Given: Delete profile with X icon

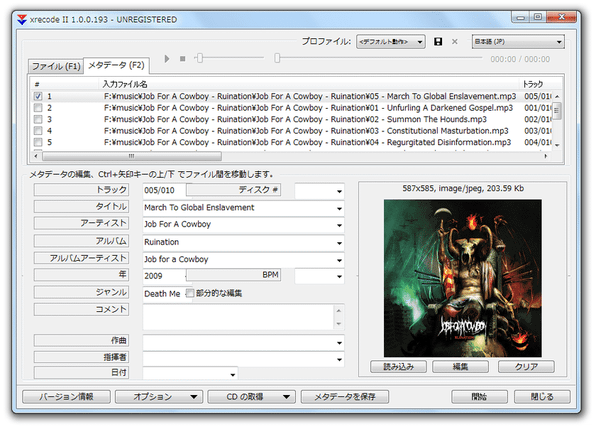Looking at the screenshot, I should [455, 42].
